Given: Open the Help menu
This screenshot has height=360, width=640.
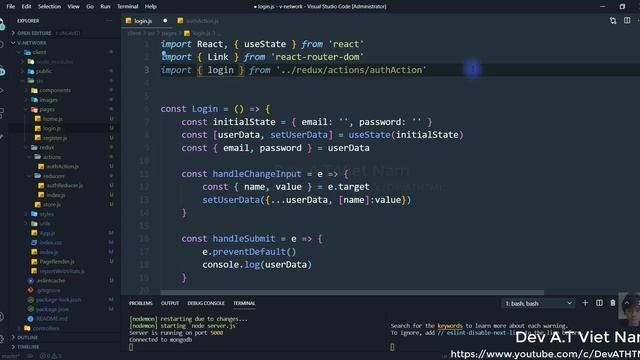Looking at the screenshot, I should (151, 7).
